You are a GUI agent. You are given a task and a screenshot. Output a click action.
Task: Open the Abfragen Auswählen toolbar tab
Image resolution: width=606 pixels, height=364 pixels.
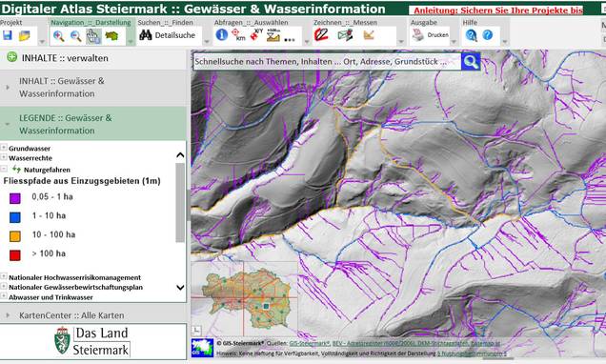tap(252, 23)
